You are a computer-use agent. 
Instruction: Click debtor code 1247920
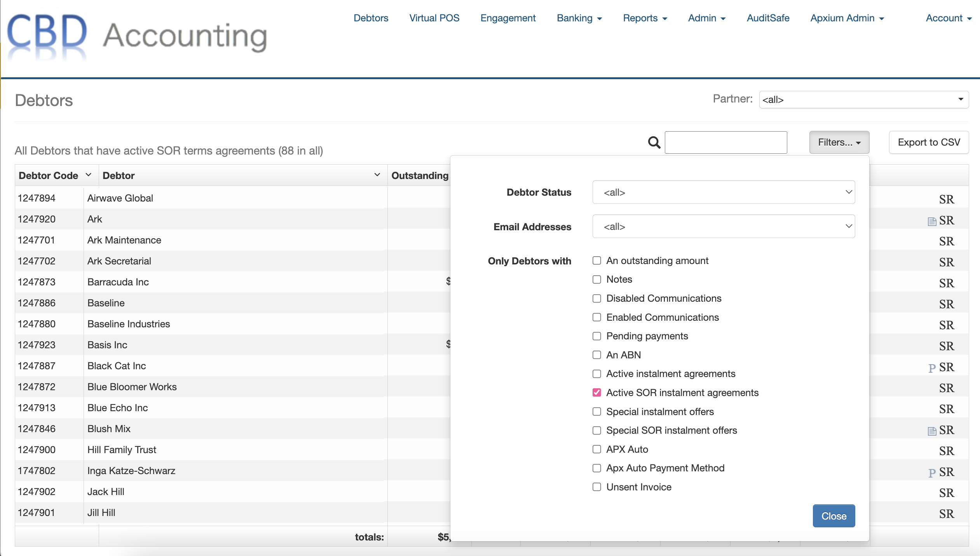click(x=37, y=219)
